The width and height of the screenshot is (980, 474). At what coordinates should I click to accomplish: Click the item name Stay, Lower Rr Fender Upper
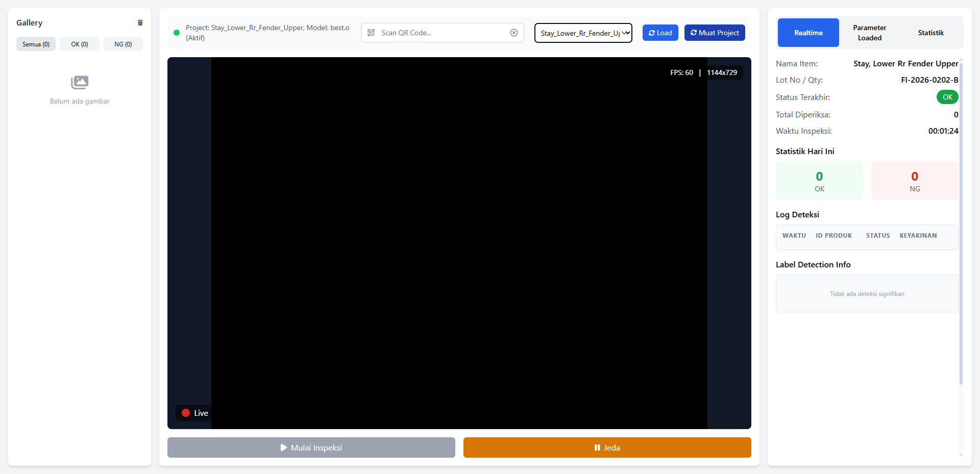906,64
